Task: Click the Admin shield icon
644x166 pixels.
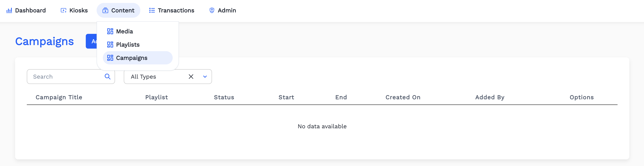Action: click(x=212, y=10)
